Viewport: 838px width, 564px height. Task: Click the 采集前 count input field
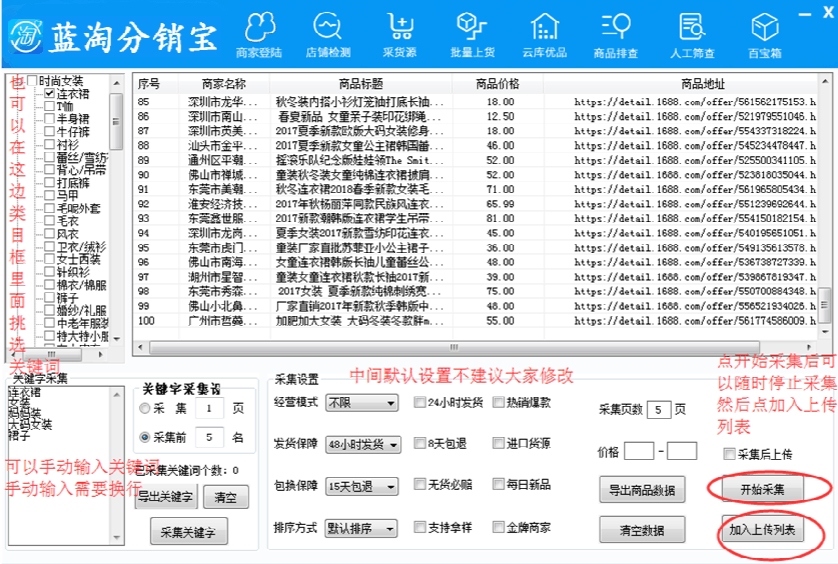[210, 437]
